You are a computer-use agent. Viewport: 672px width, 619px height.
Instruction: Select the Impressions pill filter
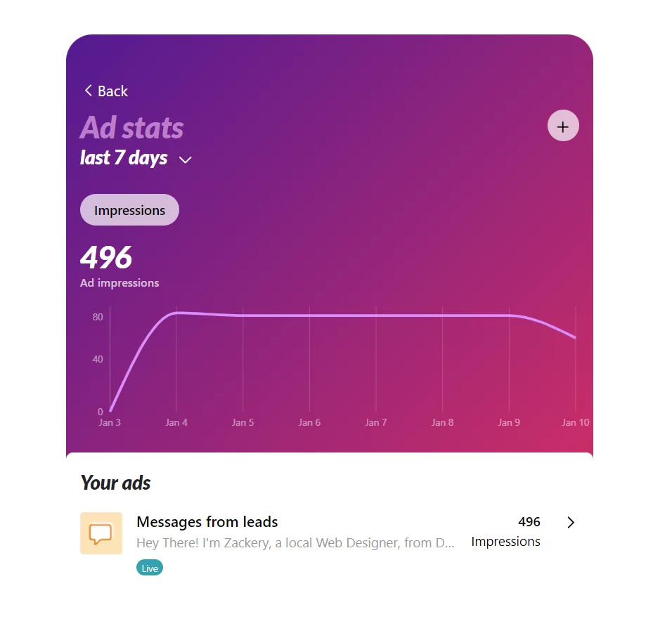(x=129, y=210)
